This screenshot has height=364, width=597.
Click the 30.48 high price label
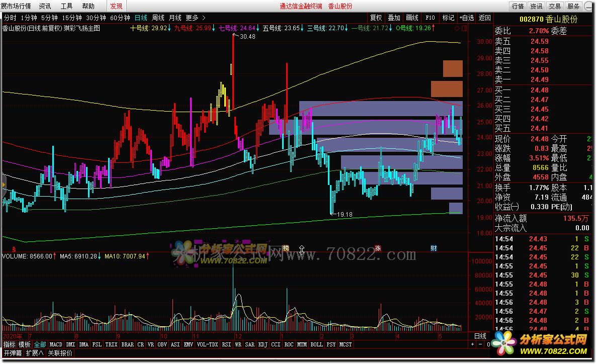pos(247,37)
